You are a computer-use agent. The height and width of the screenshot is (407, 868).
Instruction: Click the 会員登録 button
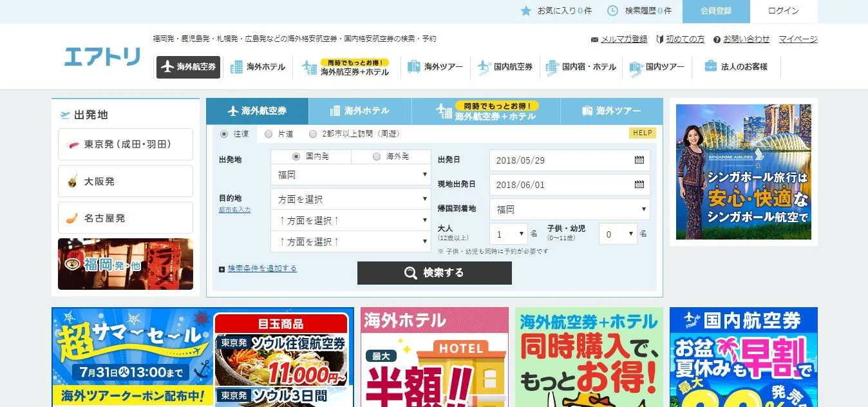716,12
